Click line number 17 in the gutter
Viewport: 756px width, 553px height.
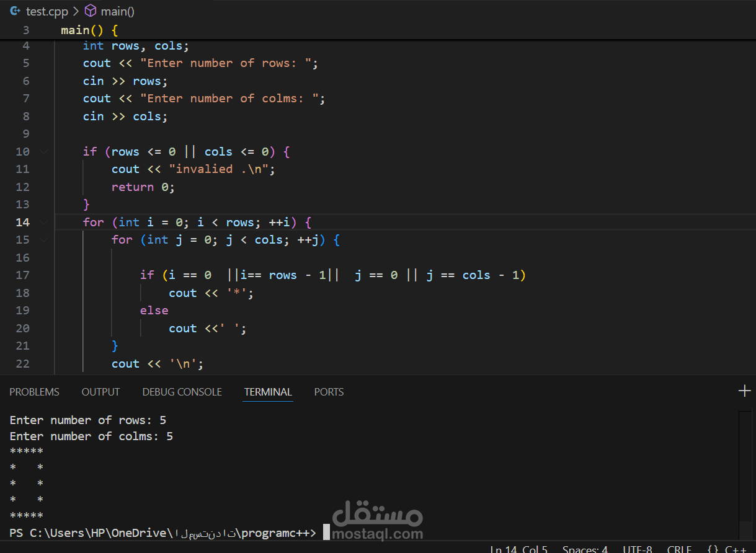22,275
